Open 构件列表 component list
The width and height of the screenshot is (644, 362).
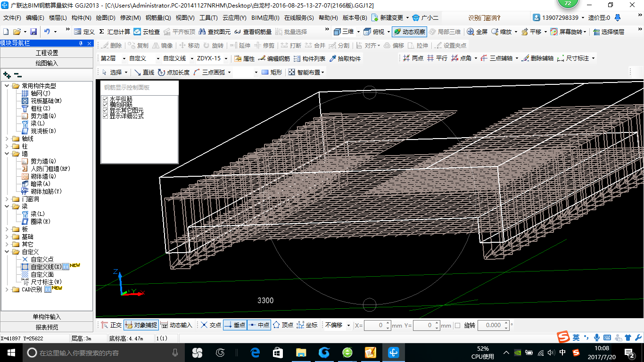(x=309, y=58)
